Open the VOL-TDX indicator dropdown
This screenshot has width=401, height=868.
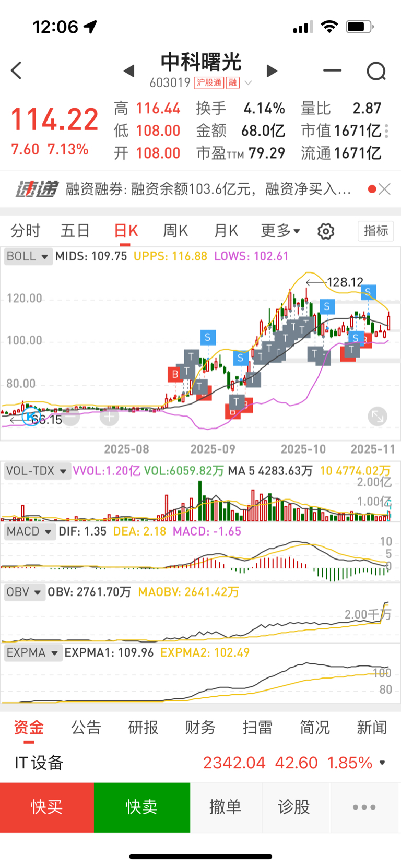(37, 471)
